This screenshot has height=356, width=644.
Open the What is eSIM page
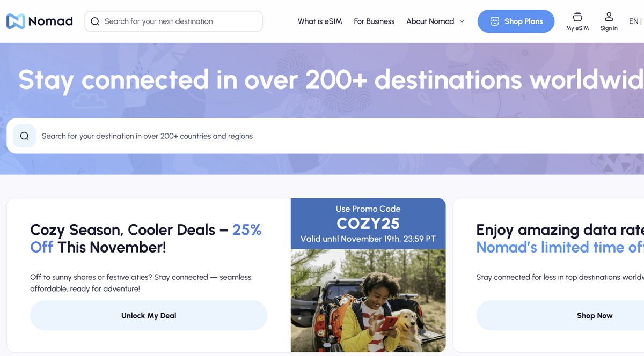coord(320,21)
